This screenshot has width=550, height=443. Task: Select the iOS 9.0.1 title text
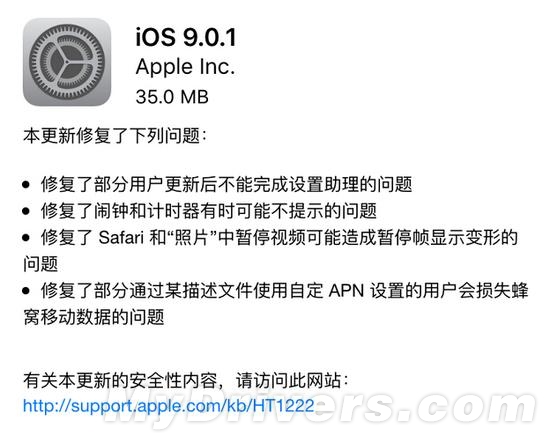tap(186, 36)
